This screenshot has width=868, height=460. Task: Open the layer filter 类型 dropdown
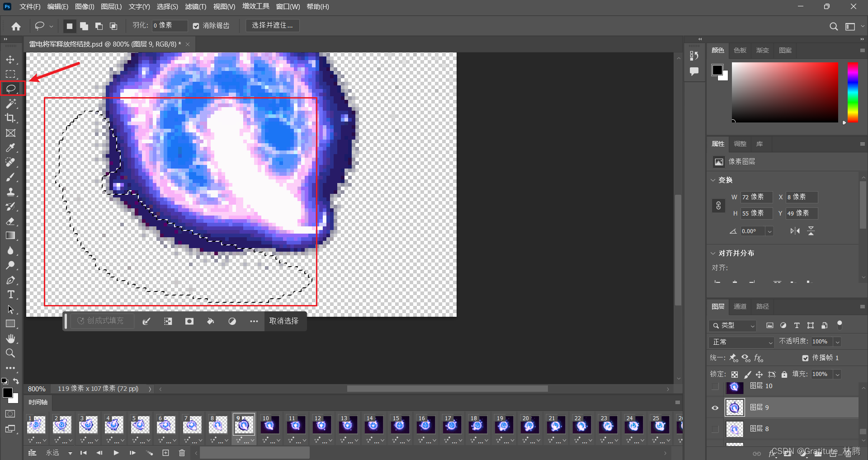tap(733, 325)
